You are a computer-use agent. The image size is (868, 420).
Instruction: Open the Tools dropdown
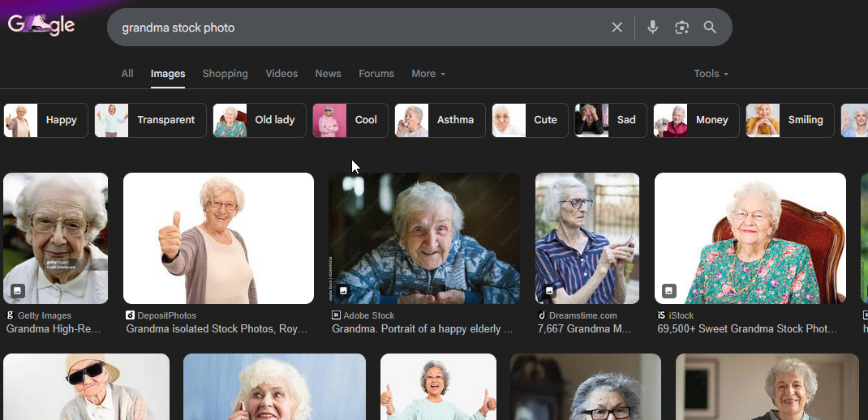(x=711, y=74)
